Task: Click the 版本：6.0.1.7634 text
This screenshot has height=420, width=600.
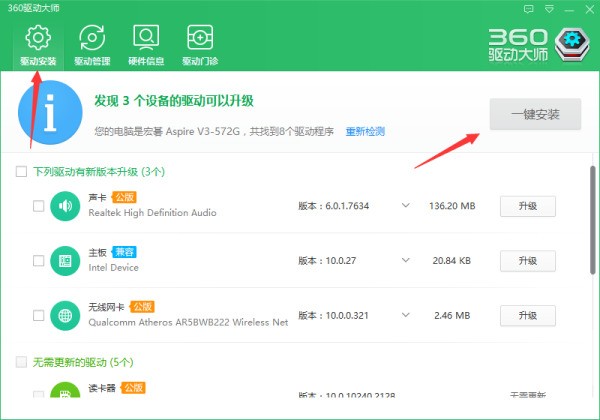Action: pyautogui.click(x=334, y=206)
